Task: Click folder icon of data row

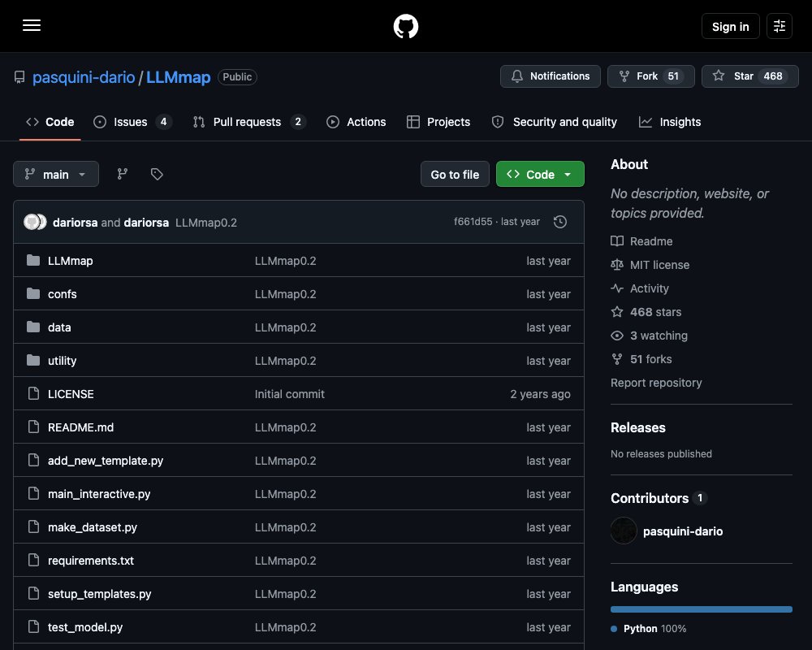Action: [x=33, y=327]
